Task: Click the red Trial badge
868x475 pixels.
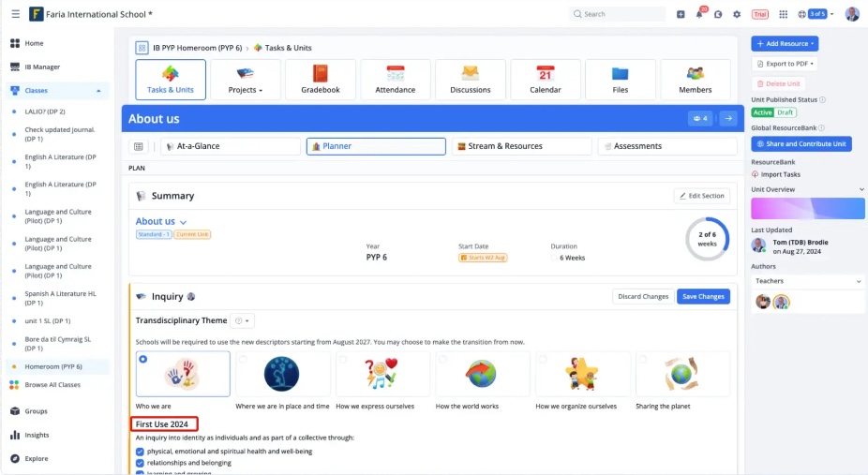Action: click(x=759, y=14)
